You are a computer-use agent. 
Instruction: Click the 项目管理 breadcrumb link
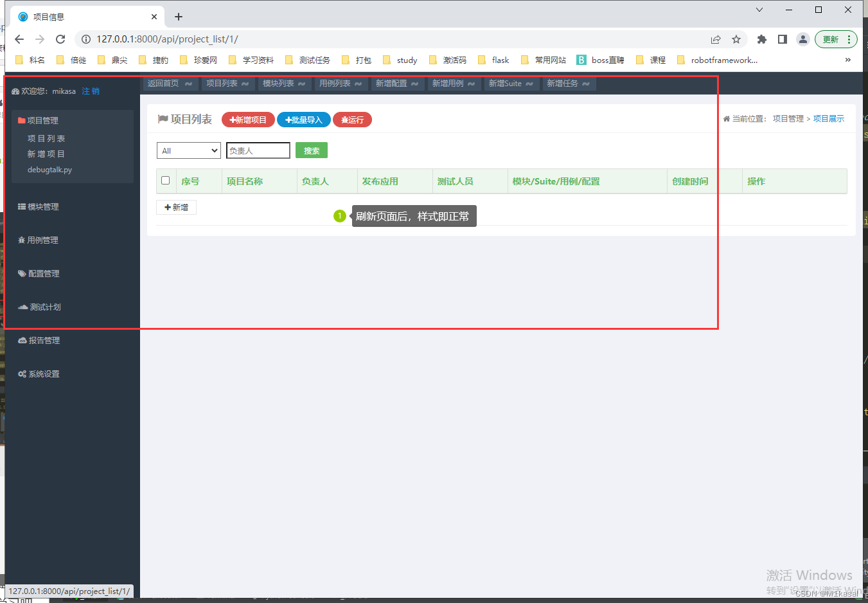coord(788,119)
